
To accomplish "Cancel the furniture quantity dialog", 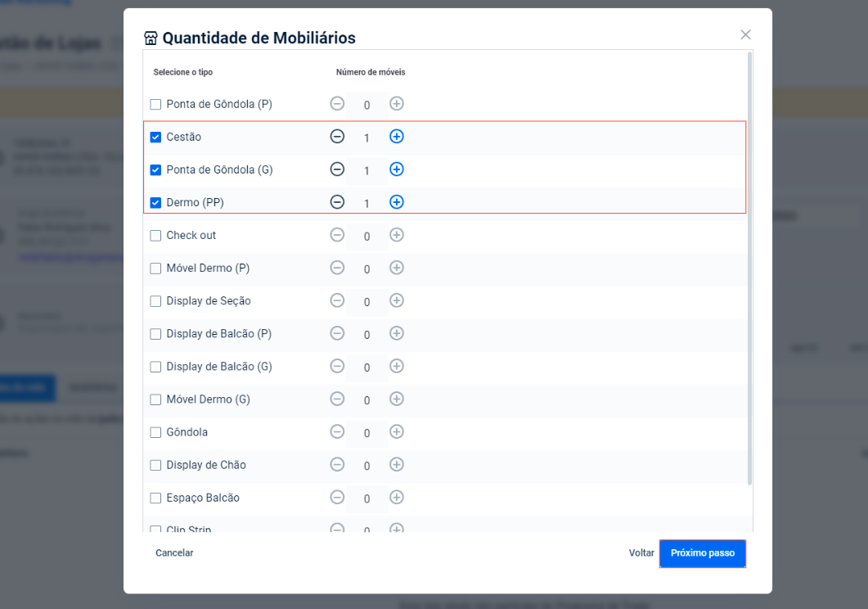I will pos(174,553).
